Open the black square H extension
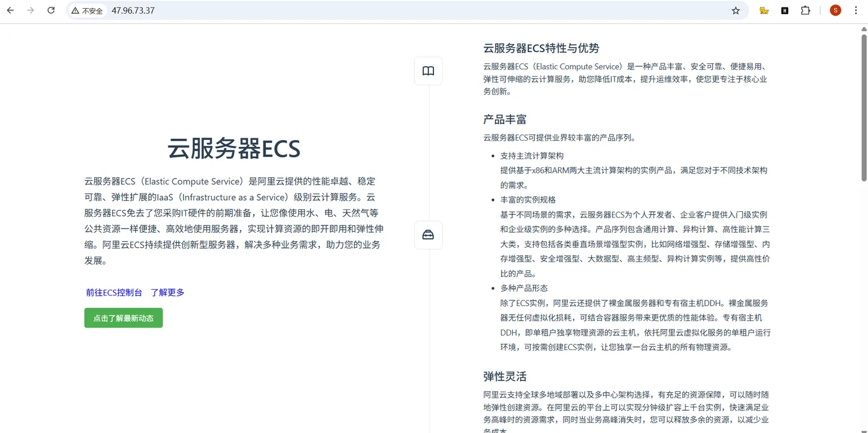 [x=785, y=11]
